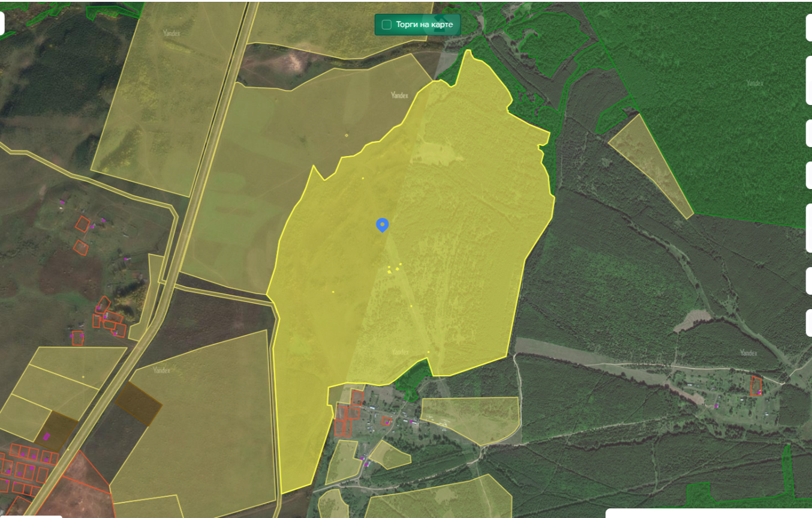Select the small green forest patch below the highlighted parcel

click(413, 380)
